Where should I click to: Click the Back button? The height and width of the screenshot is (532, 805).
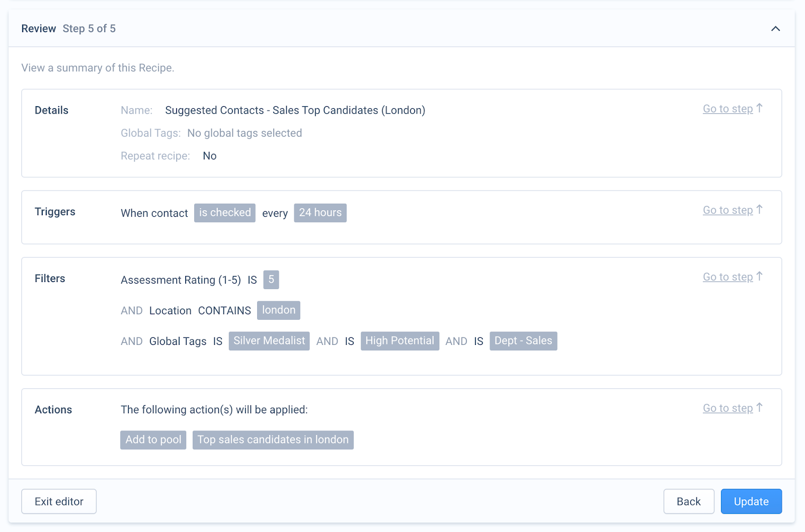689,501
